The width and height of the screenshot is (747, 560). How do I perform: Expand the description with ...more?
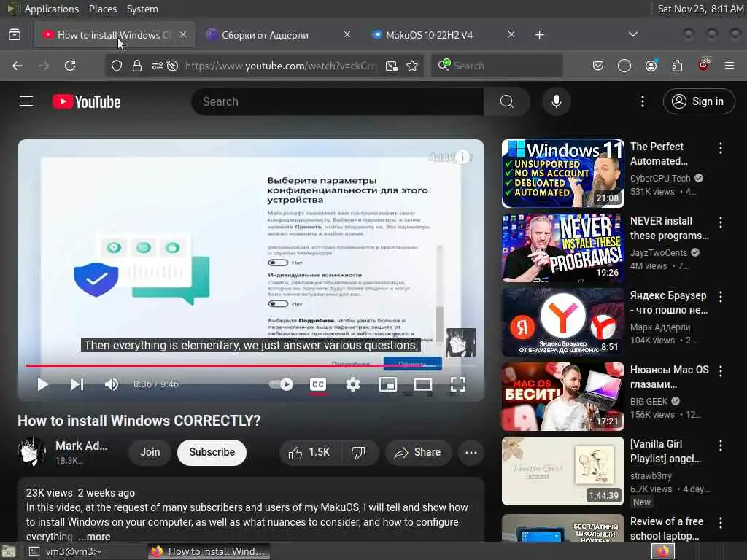[94, 537]
